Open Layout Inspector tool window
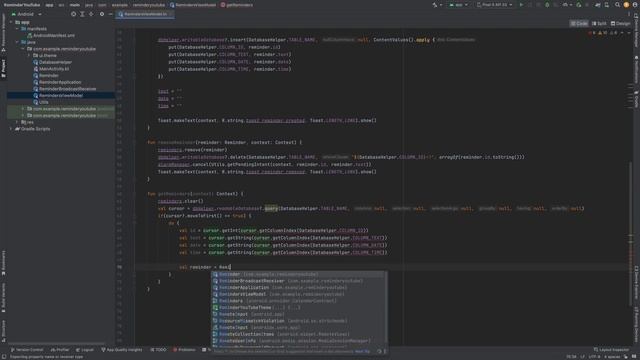Image resolution: width=640 pixels, height=360 pixels. tap(611, 350)
